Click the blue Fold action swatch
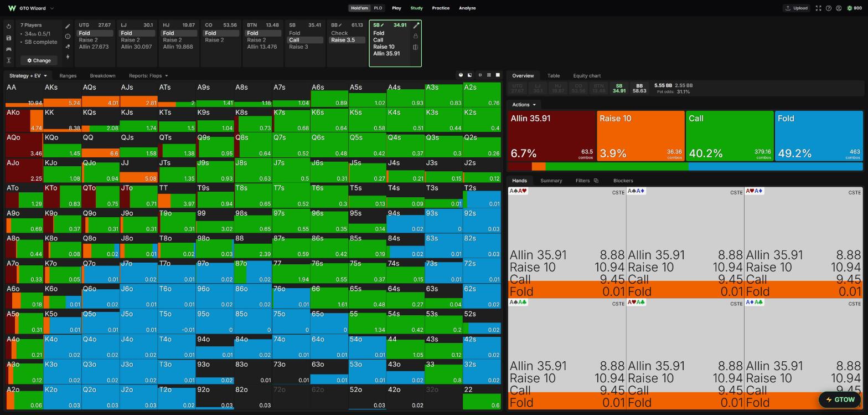This screenshot has width=868, height=415. (819, 136)
